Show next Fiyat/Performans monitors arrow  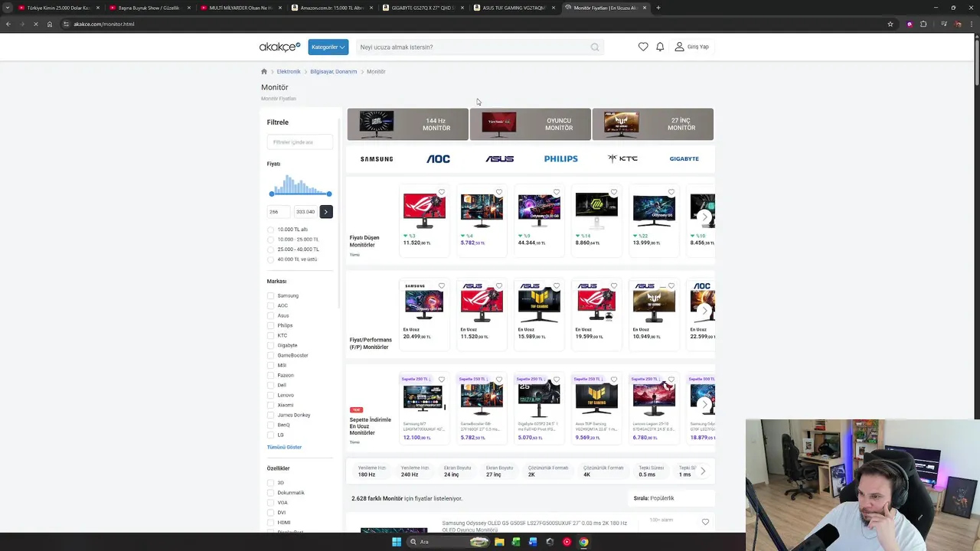705,310
